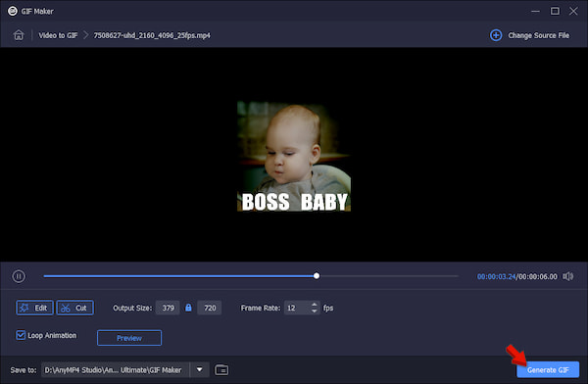The width and height of the screenshot is (588, 384).
Task: Increase the frame rate with up arrow
Action: [315, 305]
